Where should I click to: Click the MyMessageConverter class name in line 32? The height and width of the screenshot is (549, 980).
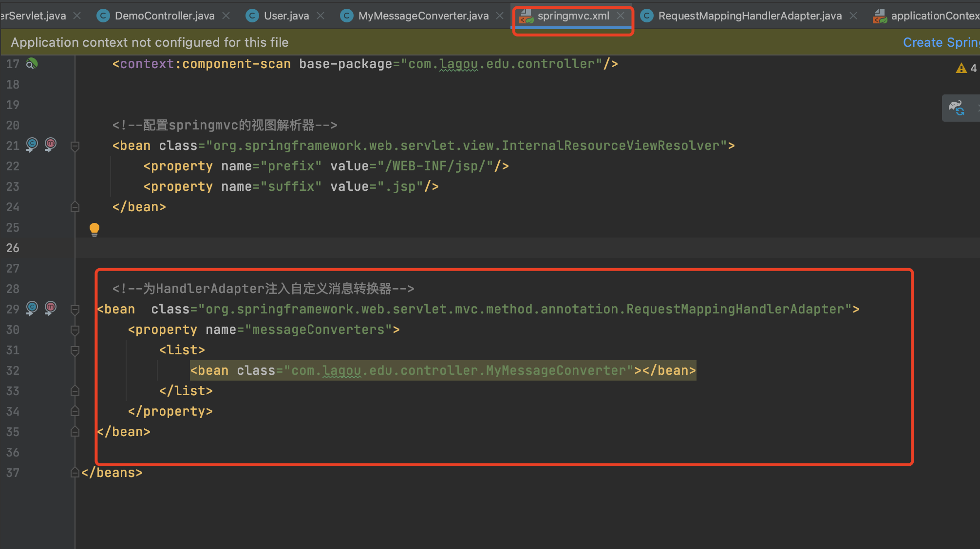click(555, 370)
